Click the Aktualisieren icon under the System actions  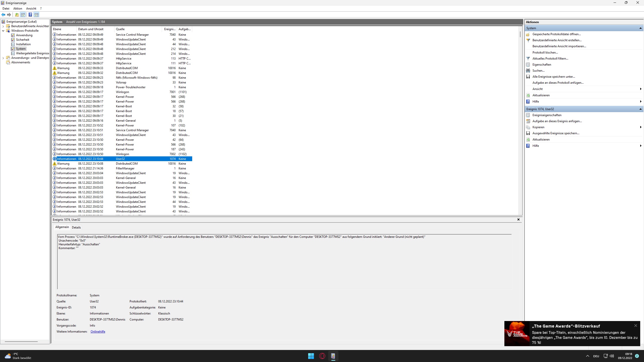528,95
